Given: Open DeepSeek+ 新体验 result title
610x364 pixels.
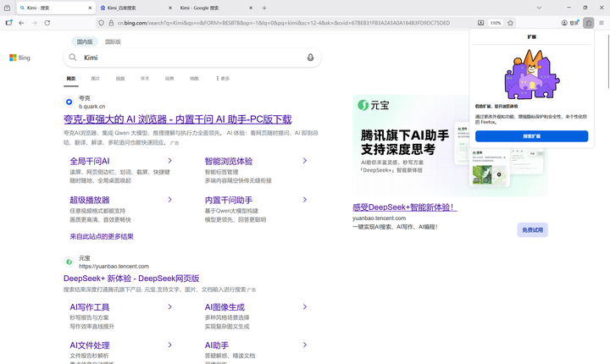Looking at the screenshot, I should coord(131,279).
